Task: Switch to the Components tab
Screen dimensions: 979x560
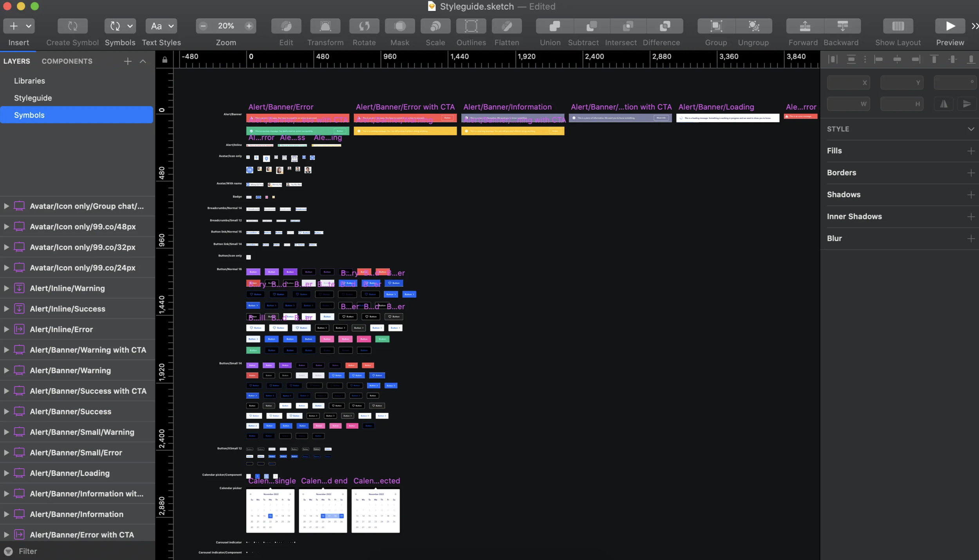Action: (x=67, y=61)
